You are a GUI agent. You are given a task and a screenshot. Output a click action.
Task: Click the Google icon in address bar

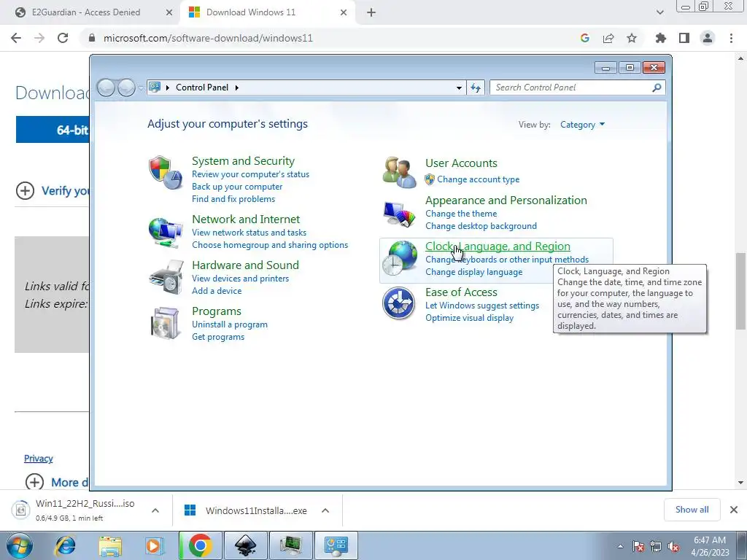click(585, 38)
